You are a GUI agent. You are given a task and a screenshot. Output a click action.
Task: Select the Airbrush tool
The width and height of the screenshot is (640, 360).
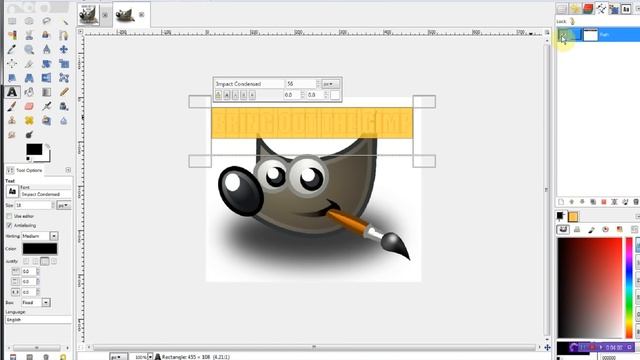46,107
